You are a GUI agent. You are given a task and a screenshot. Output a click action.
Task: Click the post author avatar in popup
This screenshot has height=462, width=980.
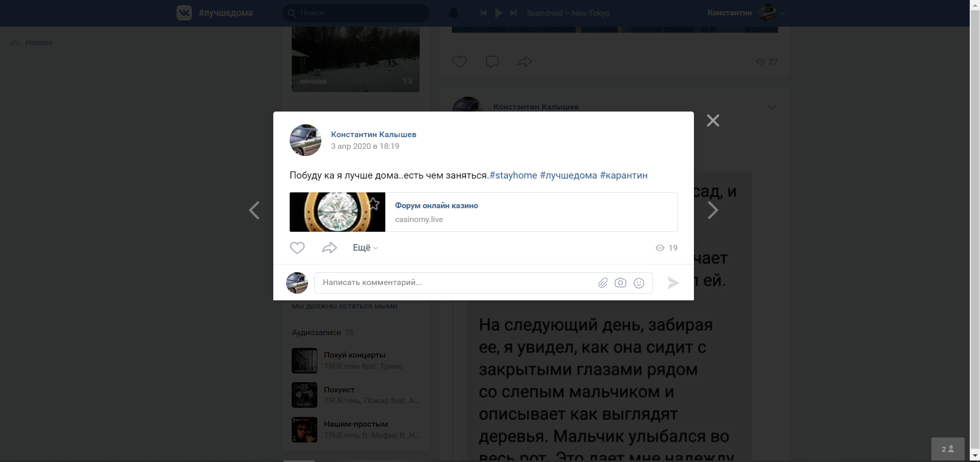(x=306, y=140)
